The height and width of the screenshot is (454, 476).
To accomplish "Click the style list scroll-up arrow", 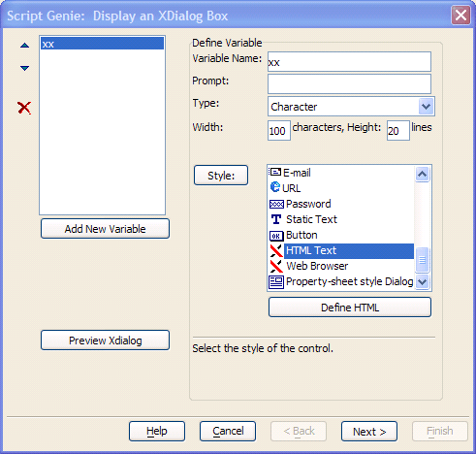I will tap(423, 175).
